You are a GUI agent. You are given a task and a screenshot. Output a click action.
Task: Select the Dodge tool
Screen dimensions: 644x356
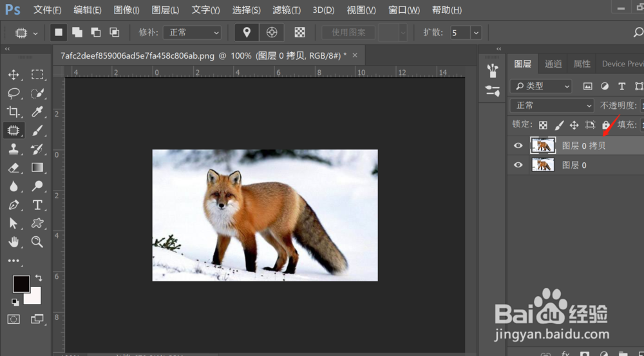[37, 187]
